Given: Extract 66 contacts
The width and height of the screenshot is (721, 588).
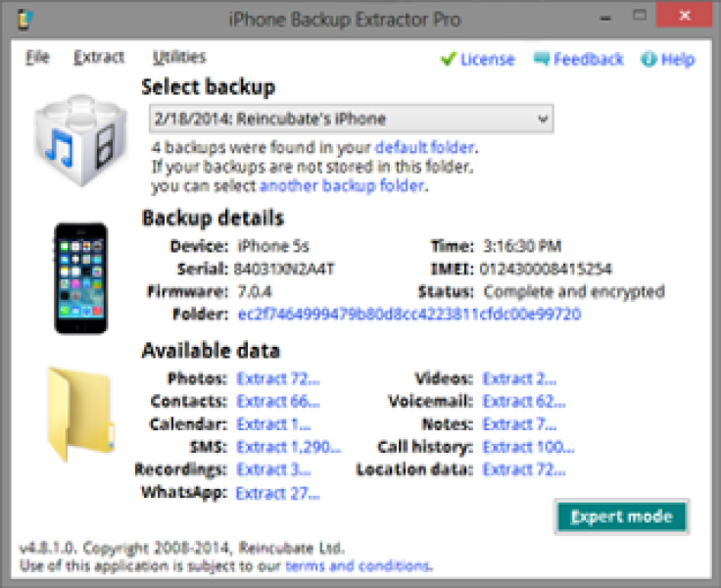Looking at the screenshot, I should (278, 401).
